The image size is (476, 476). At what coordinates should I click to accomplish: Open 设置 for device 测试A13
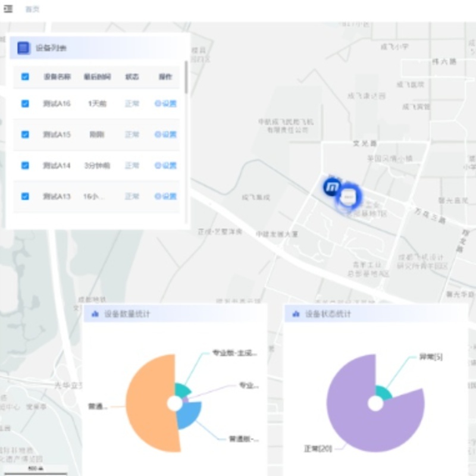tap(165, 196)
